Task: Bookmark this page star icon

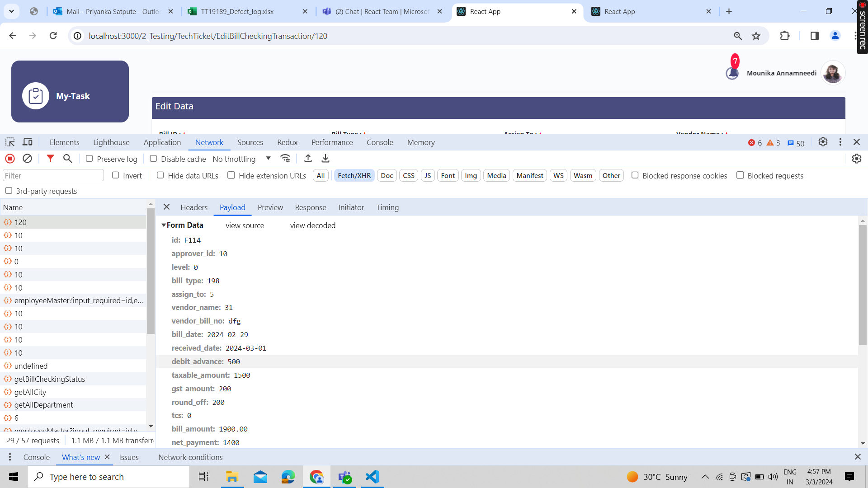Action: point(756,36)
